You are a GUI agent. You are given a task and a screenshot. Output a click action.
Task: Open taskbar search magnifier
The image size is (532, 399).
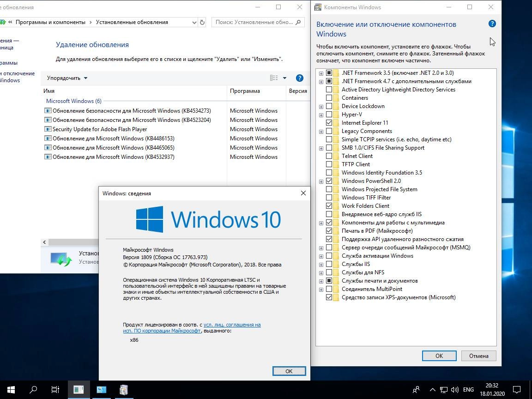[33, 389]
